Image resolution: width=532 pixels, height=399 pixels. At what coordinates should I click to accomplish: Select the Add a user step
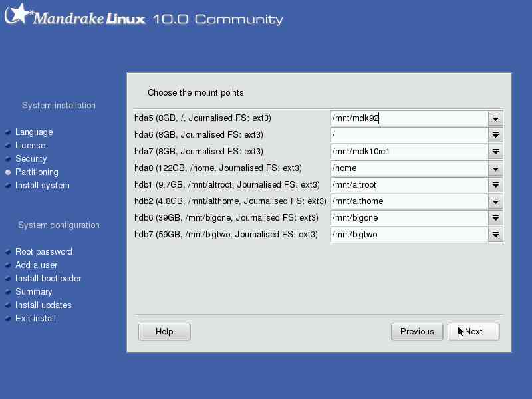tap(37, 265)
